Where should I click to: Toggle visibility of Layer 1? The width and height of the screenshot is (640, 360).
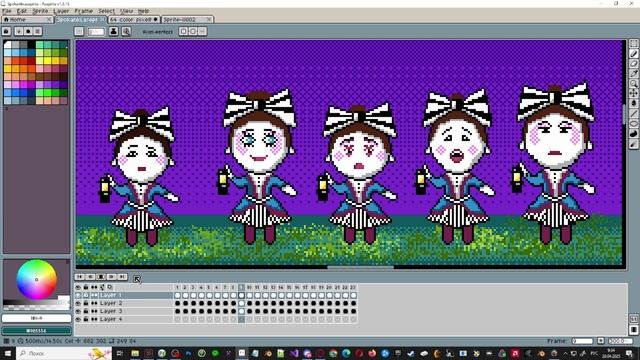pyautogui.click(x=78, y=295)
